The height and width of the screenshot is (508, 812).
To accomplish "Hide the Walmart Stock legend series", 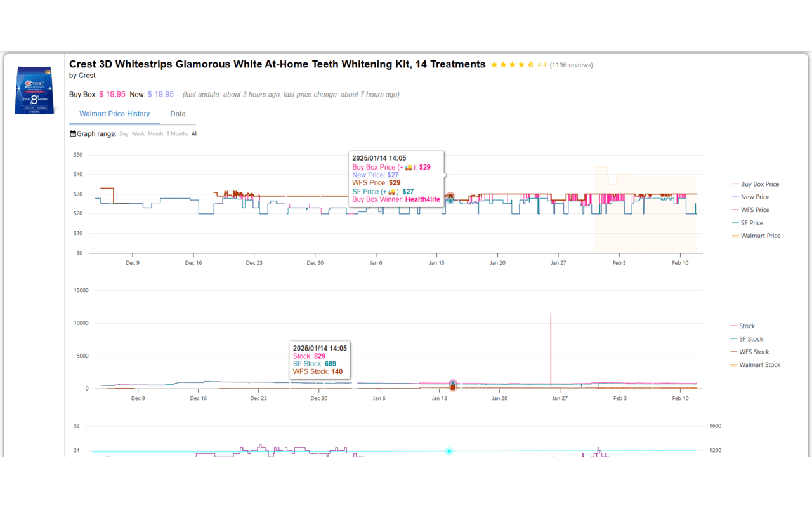I will click(756, 365).
